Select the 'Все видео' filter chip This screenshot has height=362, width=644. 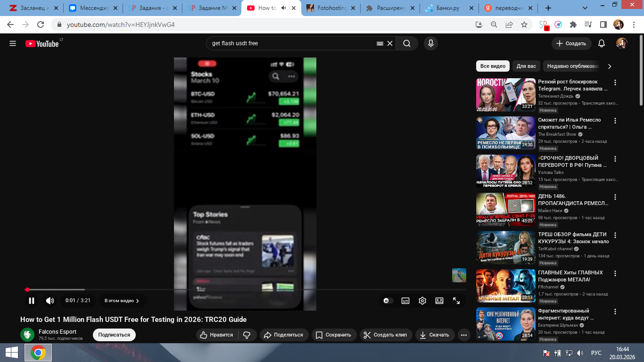point(493,66)
